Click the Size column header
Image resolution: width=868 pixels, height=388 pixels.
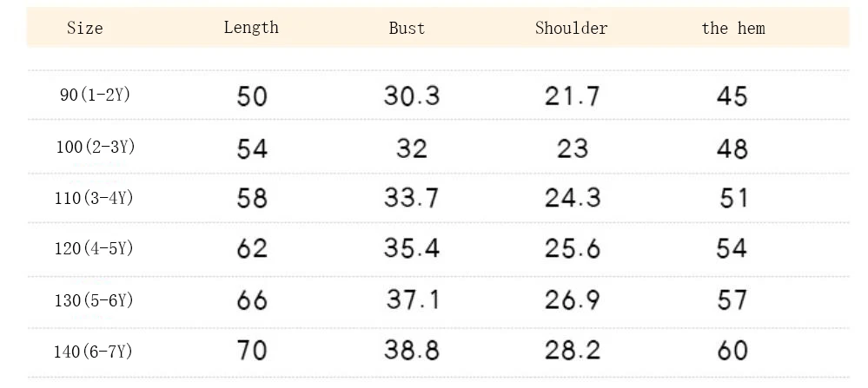click(84, 29)
